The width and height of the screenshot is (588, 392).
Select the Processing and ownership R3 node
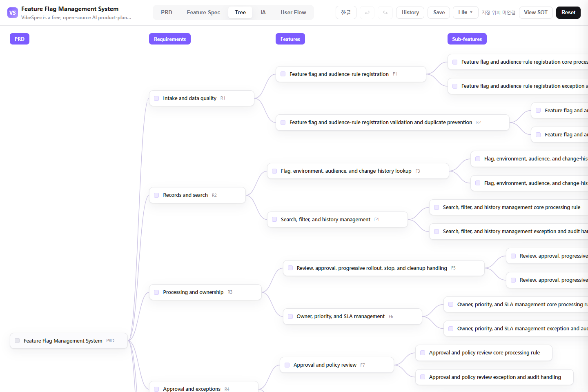(205, 292)
